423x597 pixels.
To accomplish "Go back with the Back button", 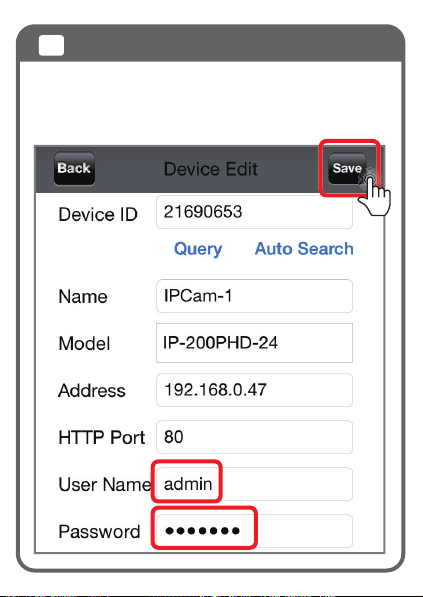I will (74, 168).
